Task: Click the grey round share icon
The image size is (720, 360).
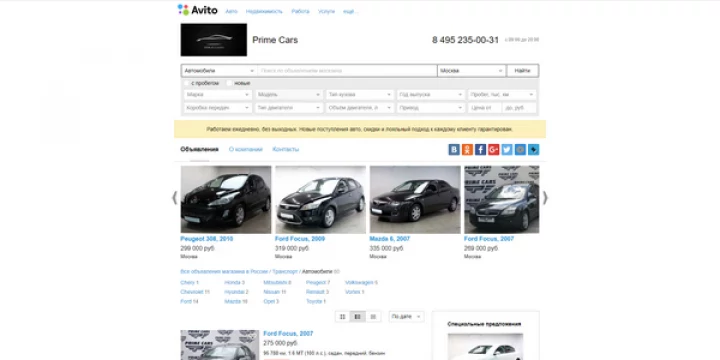Action: pos(520,149)
